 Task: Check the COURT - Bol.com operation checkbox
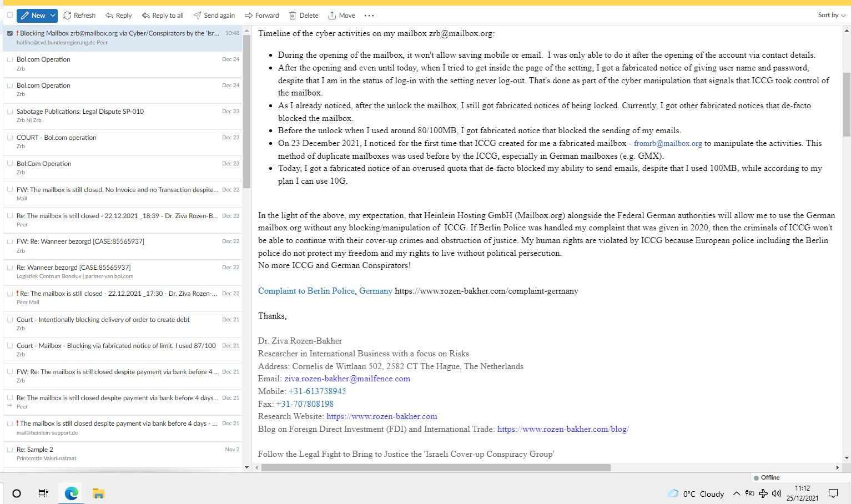[10, 138]
